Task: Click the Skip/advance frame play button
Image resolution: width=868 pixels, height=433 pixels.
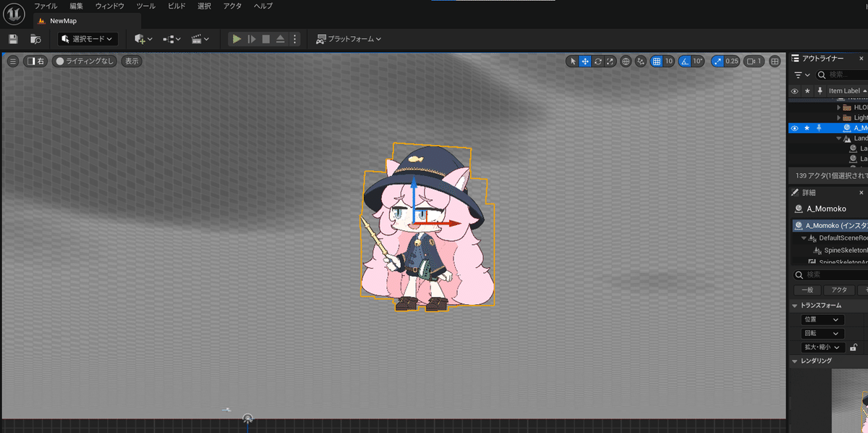Action: pyautogui.click(x=252, y=39)
